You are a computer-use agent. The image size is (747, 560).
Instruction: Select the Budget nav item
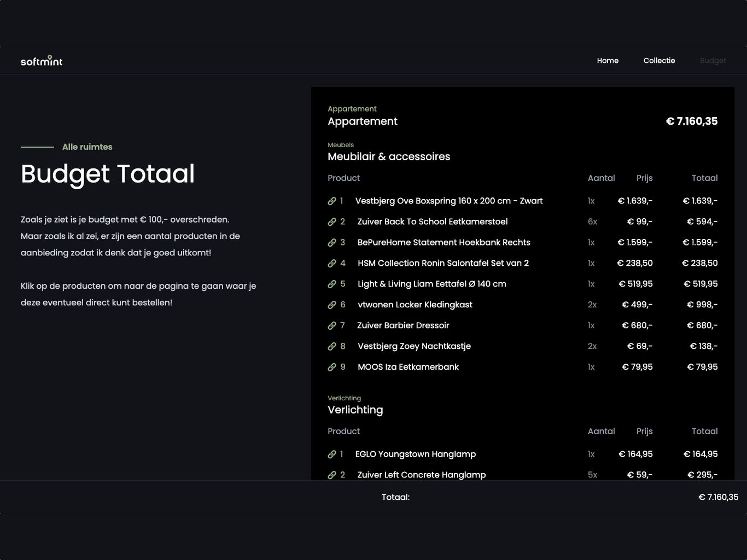(713, 61)
